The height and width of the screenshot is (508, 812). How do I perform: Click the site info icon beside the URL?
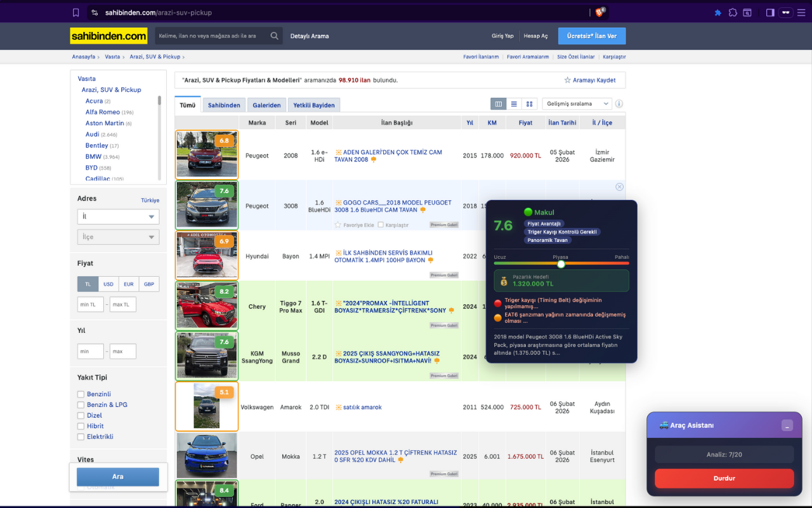(94, 12)
